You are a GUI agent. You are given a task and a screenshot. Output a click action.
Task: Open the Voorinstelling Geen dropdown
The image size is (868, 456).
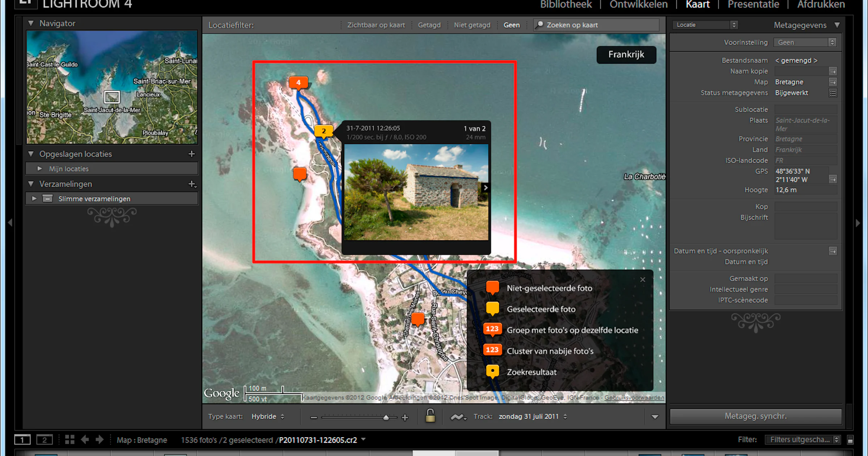(x=805, y=42)
